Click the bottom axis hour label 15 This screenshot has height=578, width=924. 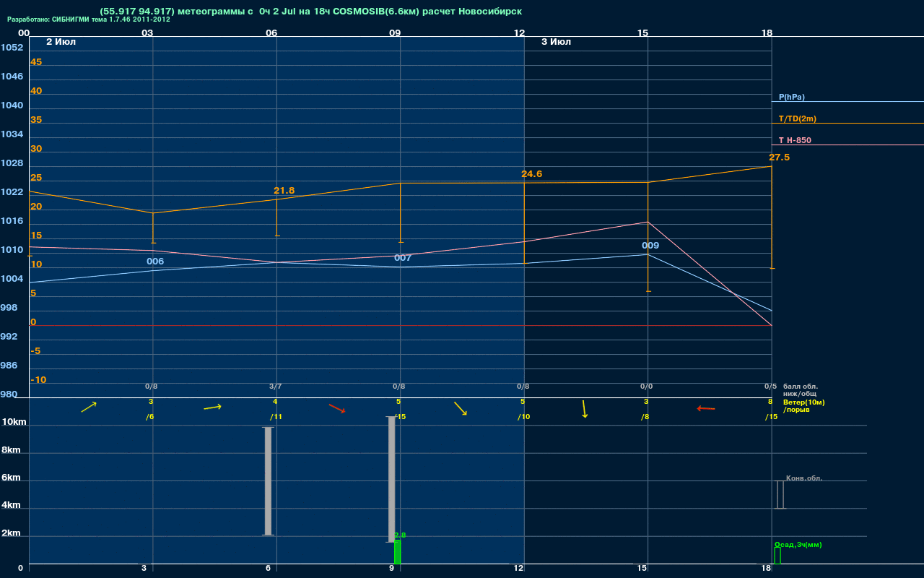[x=642, y=569]
